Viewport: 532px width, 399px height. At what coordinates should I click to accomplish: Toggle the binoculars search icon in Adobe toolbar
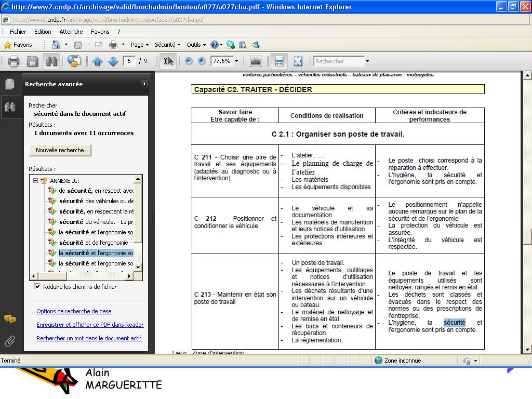tap(51, 61)
